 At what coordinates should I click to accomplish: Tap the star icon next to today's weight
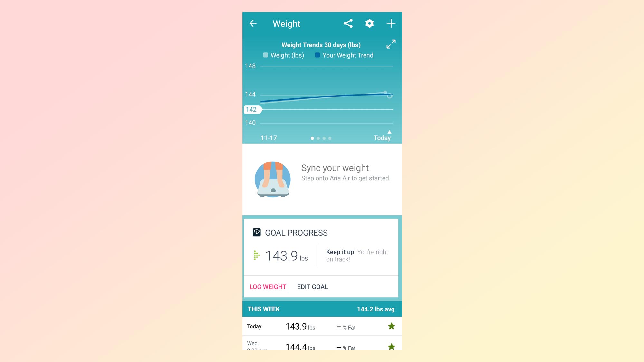(390, 326)
